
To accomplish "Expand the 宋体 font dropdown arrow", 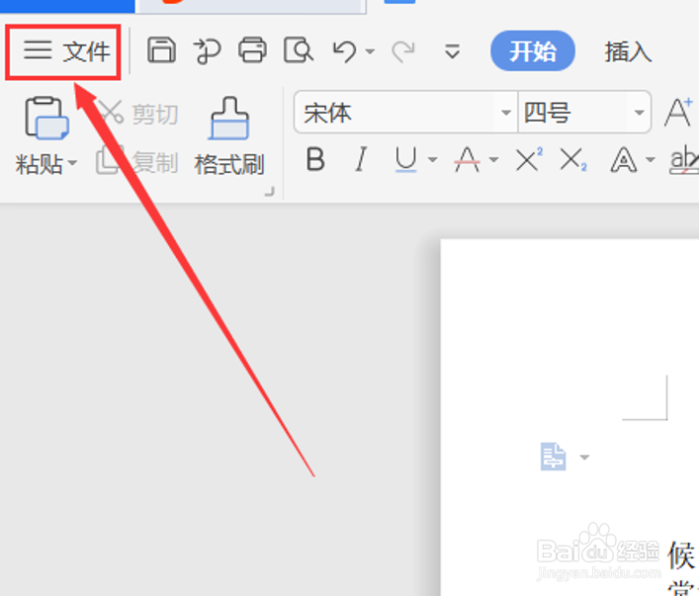I will pos(506,113).
